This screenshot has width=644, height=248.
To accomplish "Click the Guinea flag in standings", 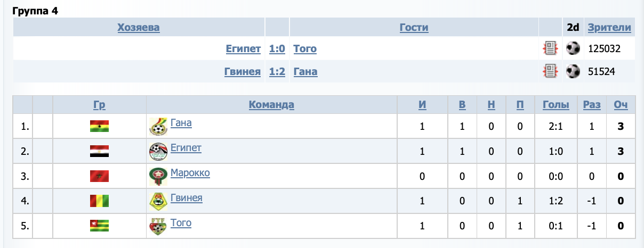I will (x=99, y=201).
